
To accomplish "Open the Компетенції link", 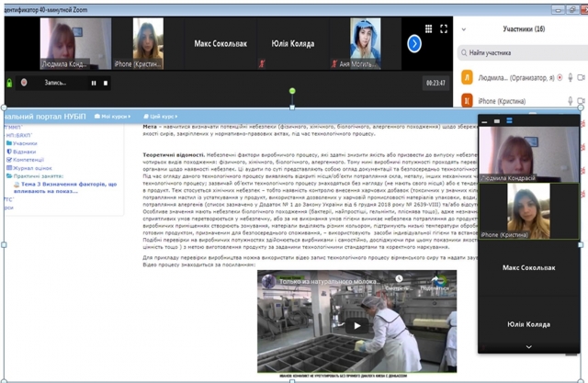I will [28, 160].
